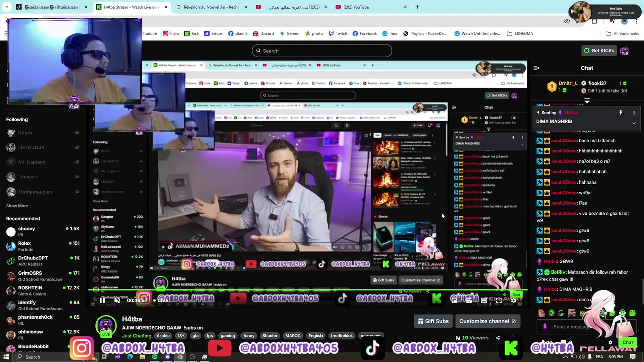The width and height of the screenshot is (644, 362).
Task: Toggle theater mode on the player
Action: tap(484, 300)
